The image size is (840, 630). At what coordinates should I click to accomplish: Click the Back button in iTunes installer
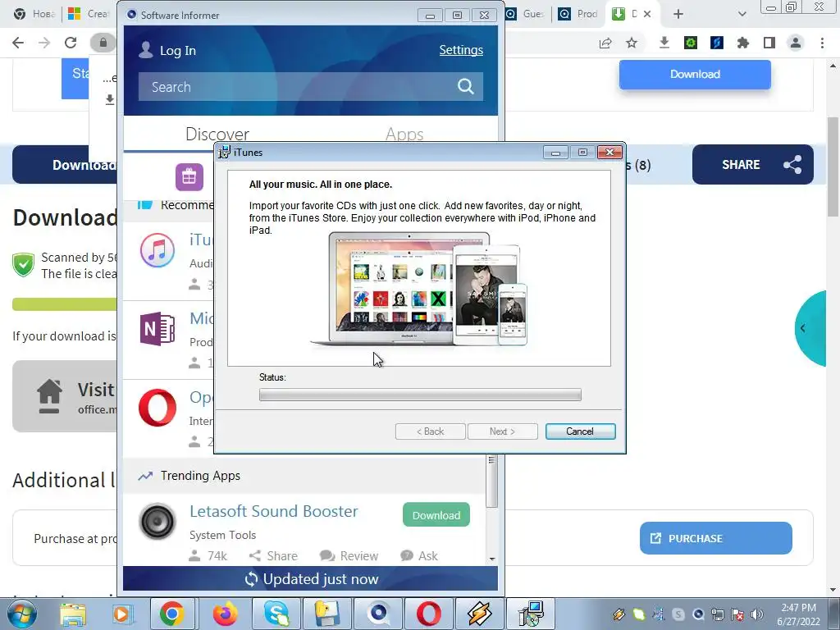(430, 431)
